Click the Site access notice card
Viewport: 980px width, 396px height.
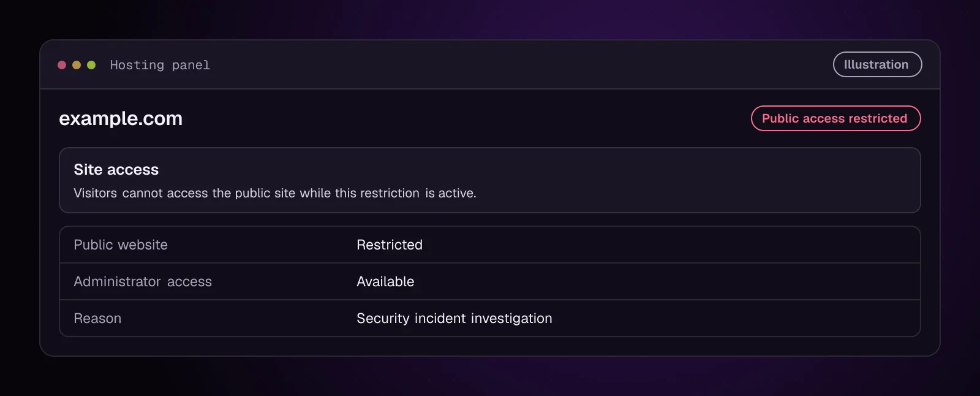pos(490,180)
